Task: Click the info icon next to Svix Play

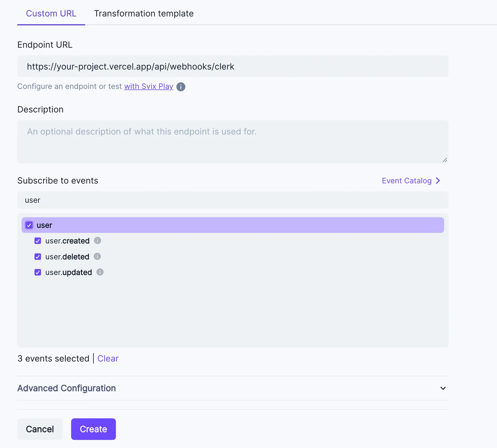Action: 180,86
